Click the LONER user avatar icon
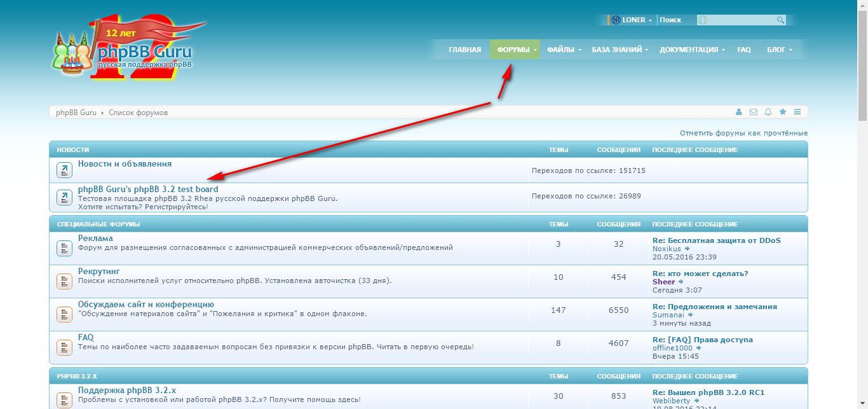This screenshot has height=409, width=868. tap(615, 20)
